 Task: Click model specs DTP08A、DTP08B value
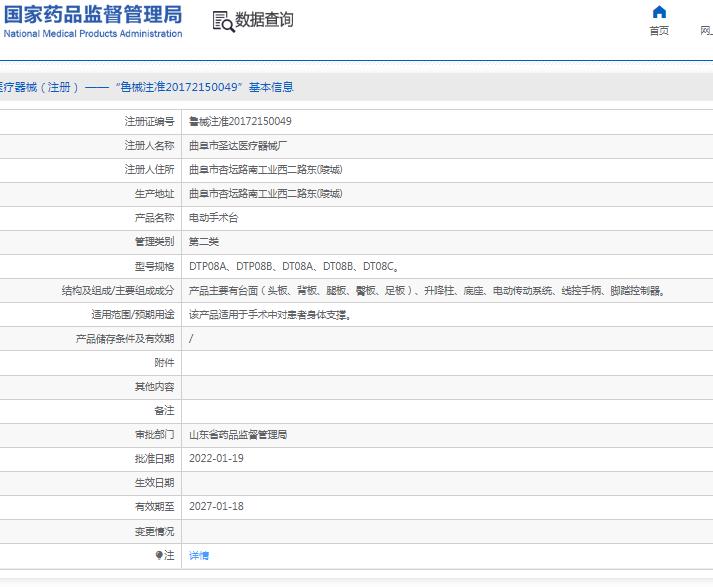294,266
